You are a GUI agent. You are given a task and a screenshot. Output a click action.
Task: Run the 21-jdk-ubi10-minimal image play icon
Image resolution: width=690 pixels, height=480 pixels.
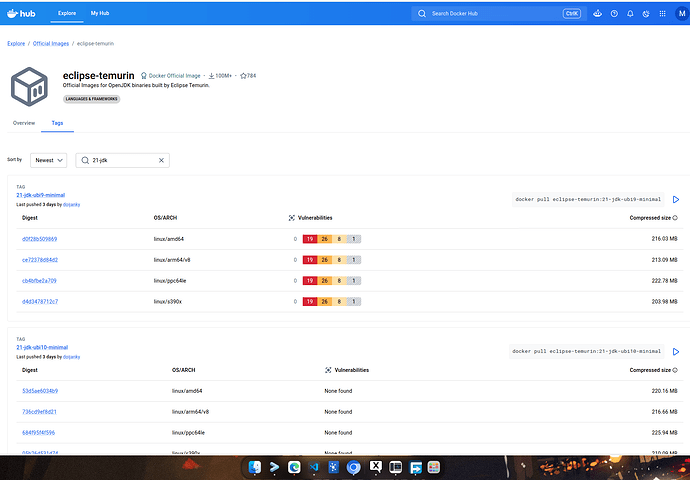click(x=676, y=352)
